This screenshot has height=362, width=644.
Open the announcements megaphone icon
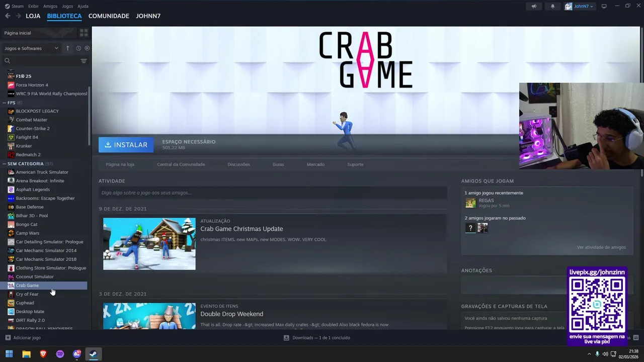pyautogui.click(x=534, y=6)
